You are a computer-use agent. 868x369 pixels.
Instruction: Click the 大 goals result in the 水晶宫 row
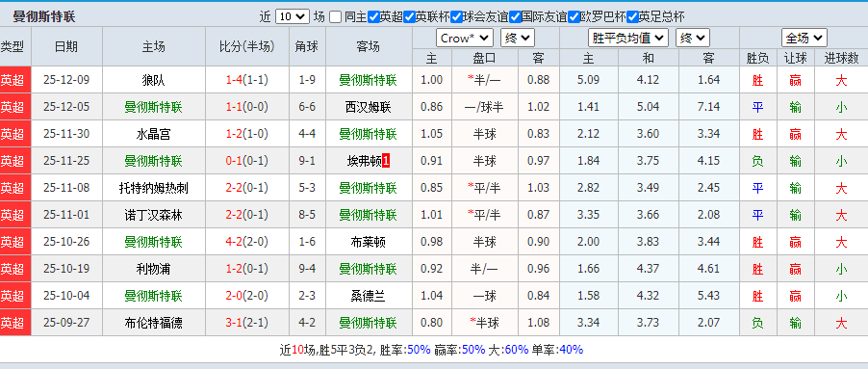pos(841,134)
